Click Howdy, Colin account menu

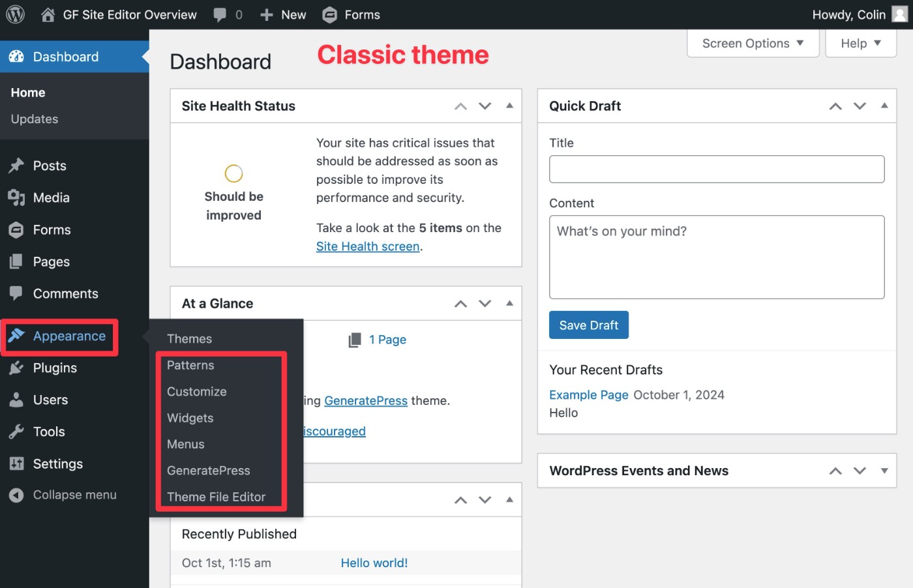860,14
